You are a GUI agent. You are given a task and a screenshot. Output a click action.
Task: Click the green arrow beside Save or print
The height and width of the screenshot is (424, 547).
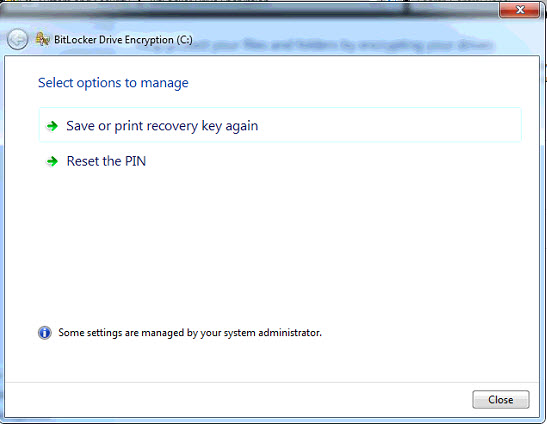tap(52, 126)
